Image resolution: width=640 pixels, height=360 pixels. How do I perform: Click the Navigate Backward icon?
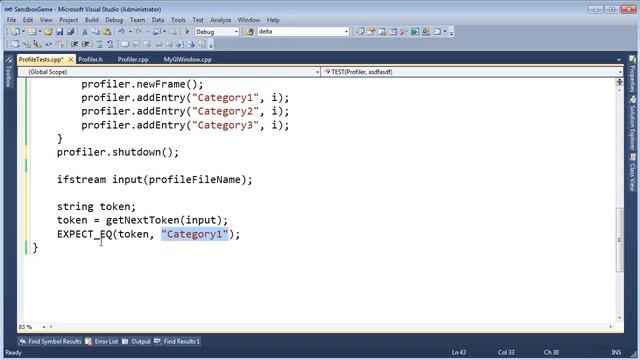[157, 31]
